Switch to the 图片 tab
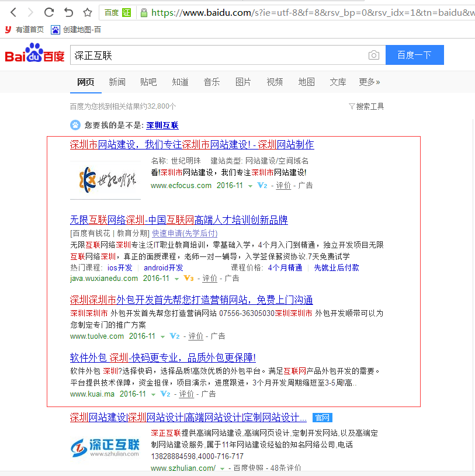 (243, 82)
